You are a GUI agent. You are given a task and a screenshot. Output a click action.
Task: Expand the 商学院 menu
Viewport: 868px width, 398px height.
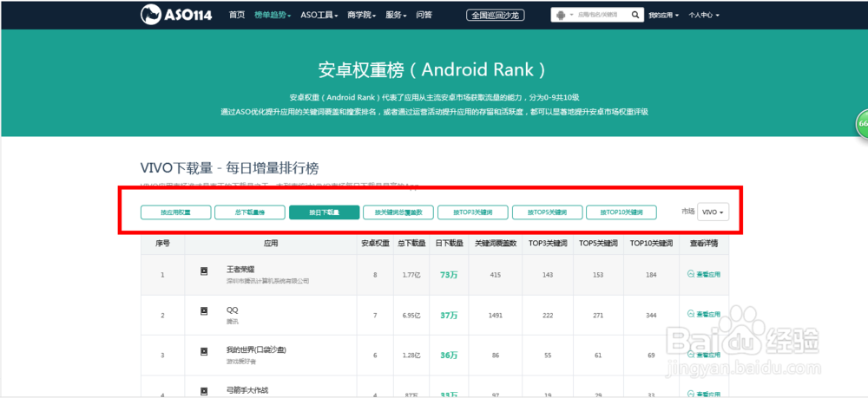pyautogui.click(x=361, y=15)
